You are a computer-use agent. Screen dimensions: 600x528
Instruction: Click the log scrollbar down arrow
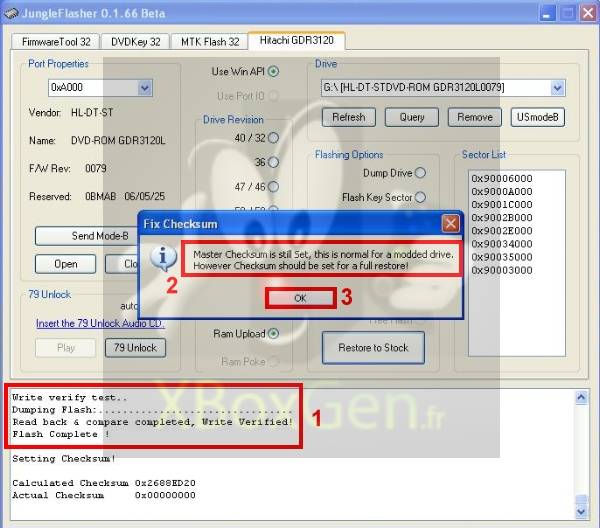581,512
